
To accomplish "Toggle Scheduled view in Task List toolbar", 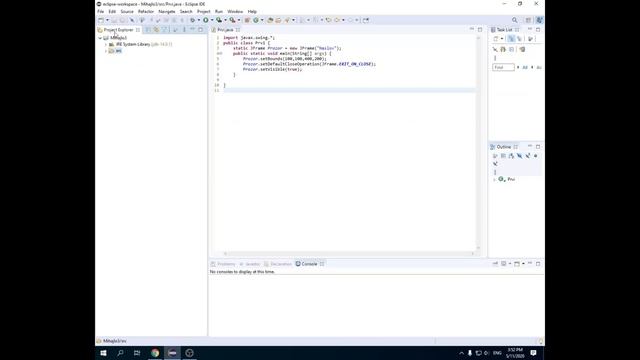I will tap(519, 39).
